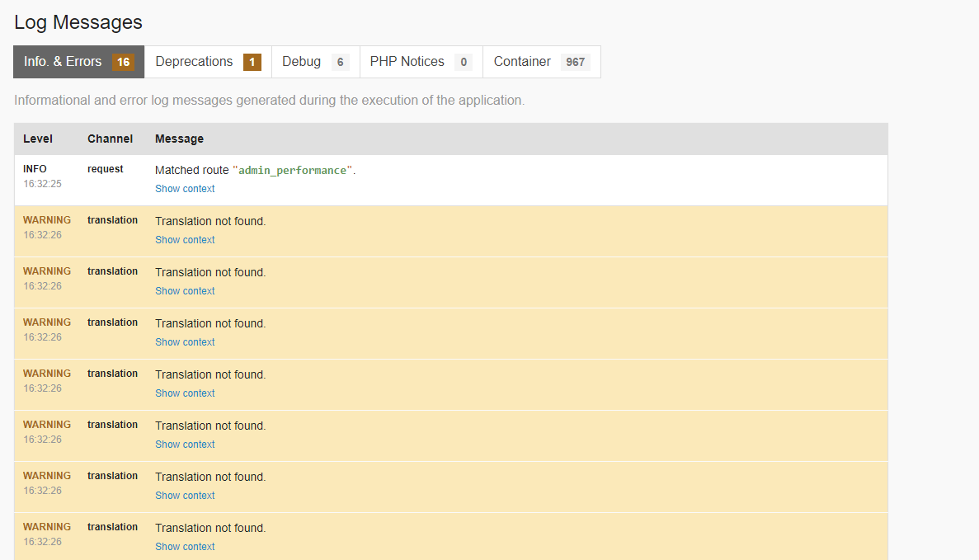Viewport: 979px width, 560px height.
Task: Click the Container badge showing 967
Action: 575,62
